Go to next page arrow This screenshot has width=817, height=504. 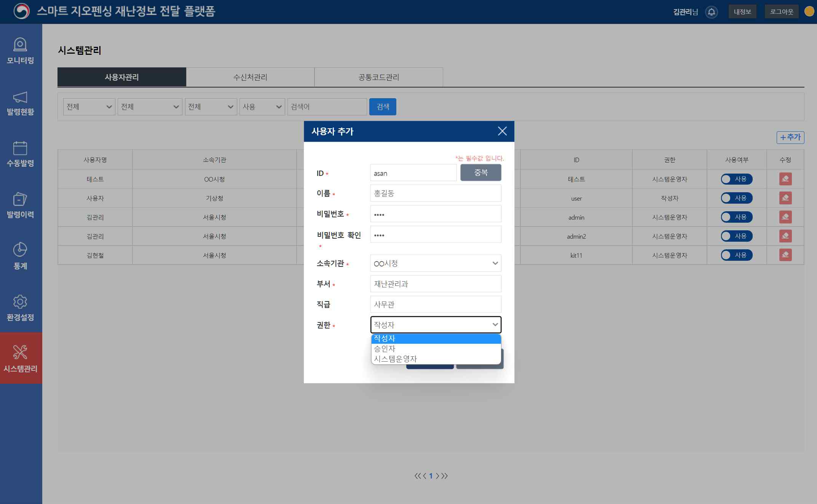click(x=437, y=476)
